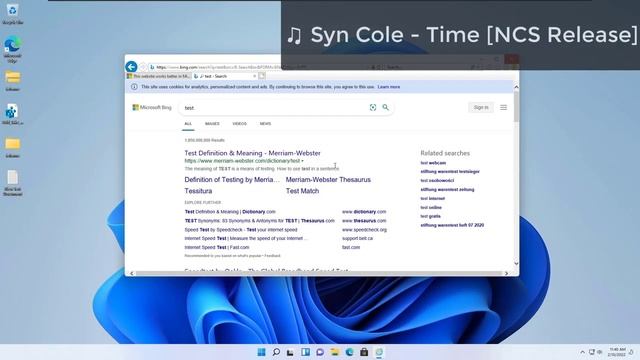
Task: Click the 'Internet Speed Test | Measure the speed' link
Action: (246, 238)
